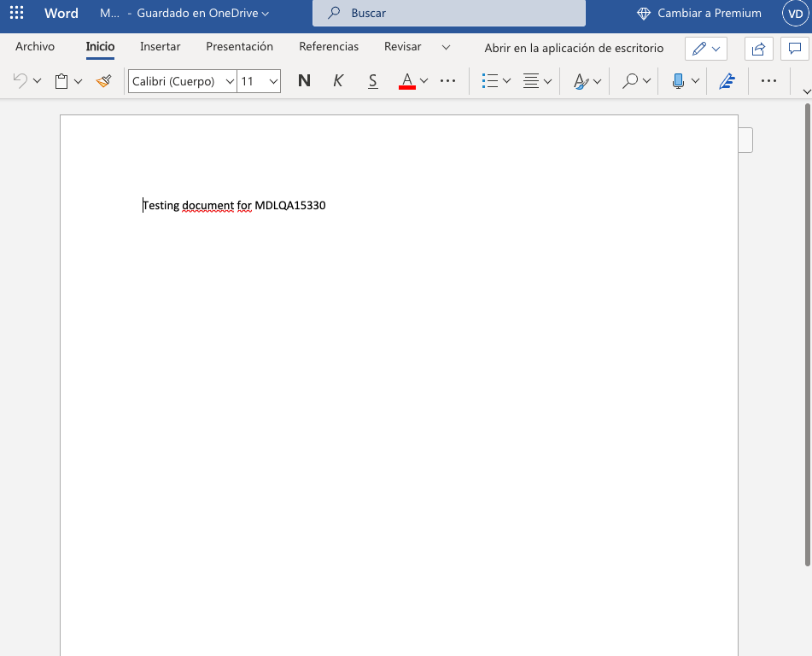Open the Paste options dropdown
The width and height of the screenshot is (812, 656).
point(79,81)
